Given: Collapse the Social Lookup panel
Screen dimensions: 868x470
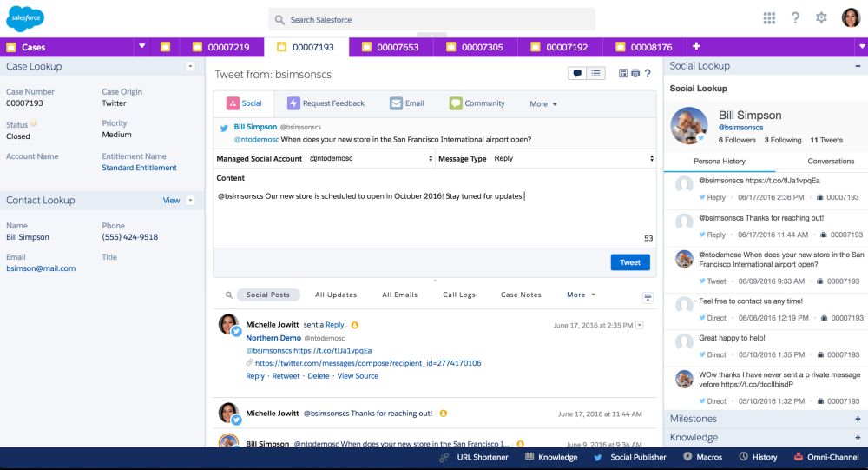Looking at the screenshot, I should (x=858, y=66).
